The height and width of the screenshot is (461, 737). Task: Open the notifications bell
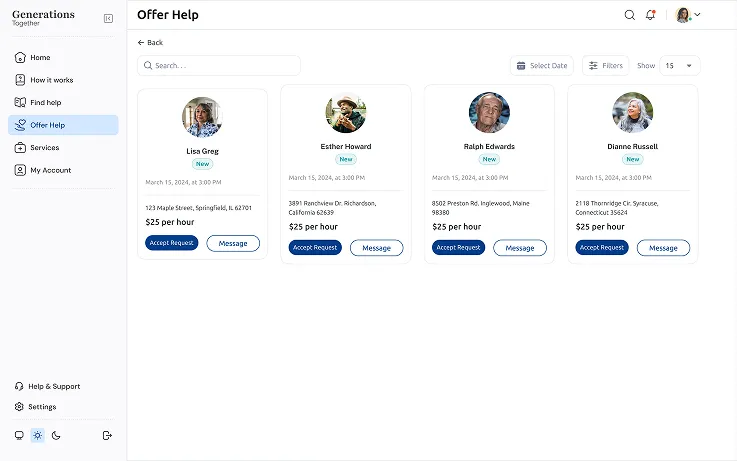651,15
